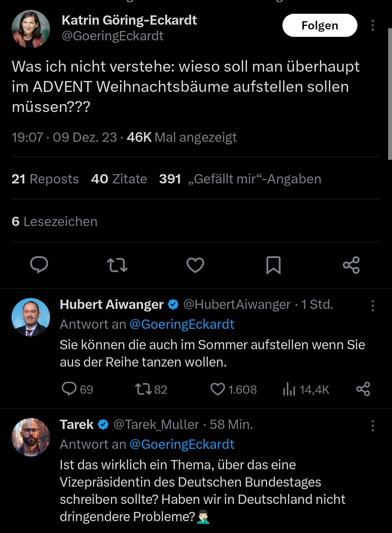Viewport: 392px width, 533px height.
Task: Repost the main tweet about Weihnachtsbäume
Action: point(117,265)
